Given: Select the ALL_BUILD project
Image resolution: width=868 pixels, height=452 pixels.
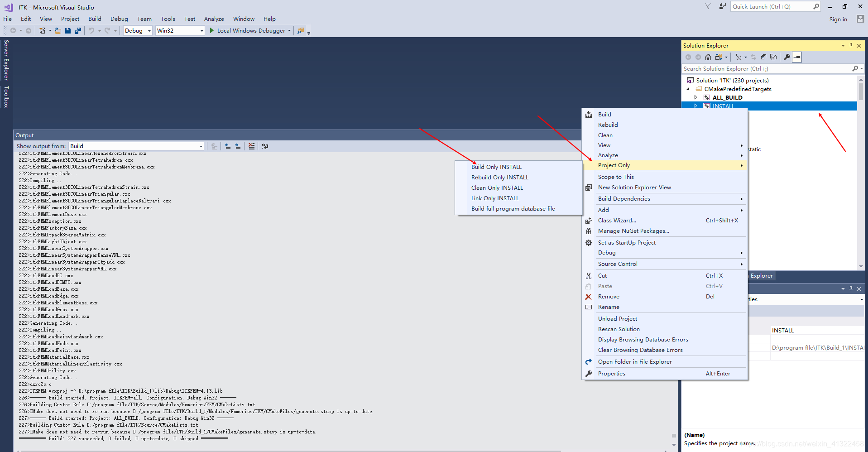Looking at the screenshot, I should [727, 97].
